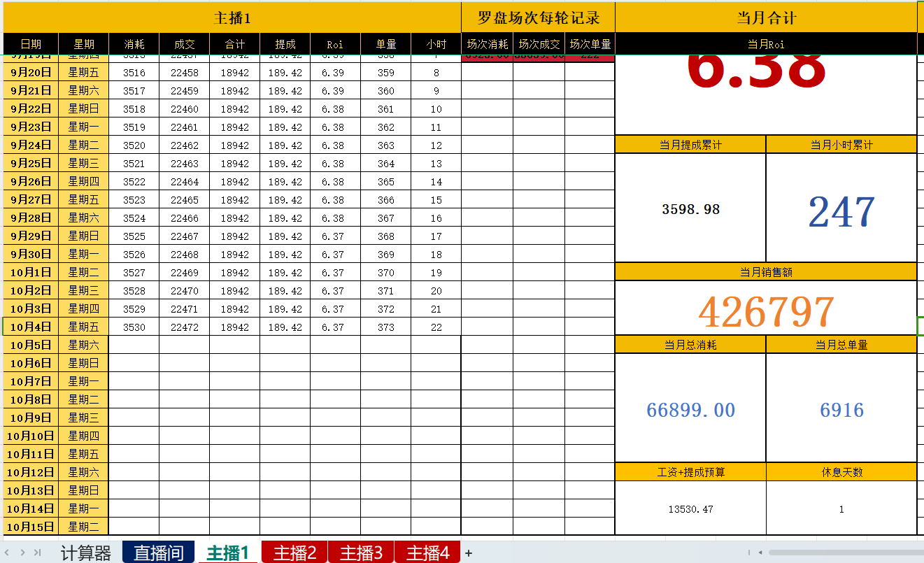The width and height of the screenshot is (924, 563).
Task: Click the 6916 total orders cell
Action: click(841, 408)
